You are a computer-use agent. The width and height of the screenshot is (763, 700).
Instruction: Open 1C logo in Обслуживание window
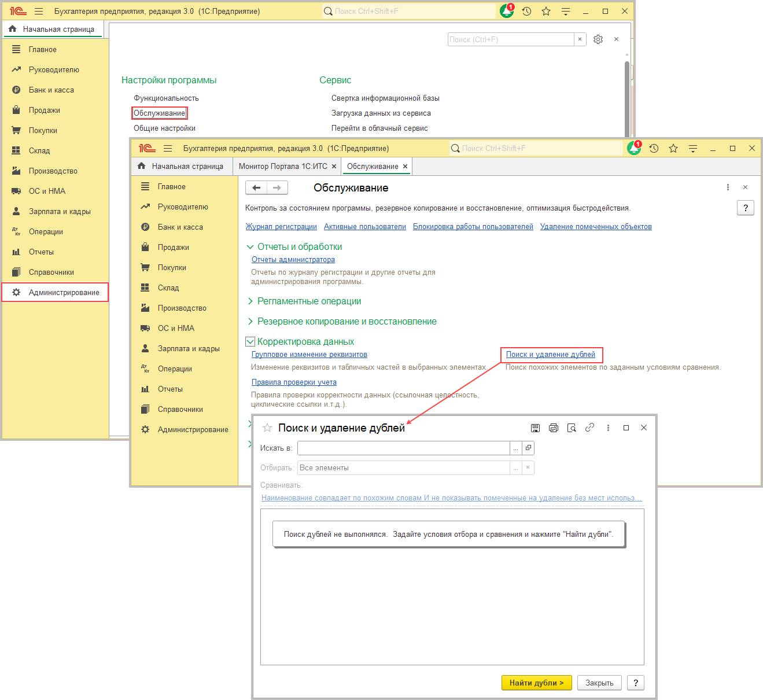[x=147, y=148]
